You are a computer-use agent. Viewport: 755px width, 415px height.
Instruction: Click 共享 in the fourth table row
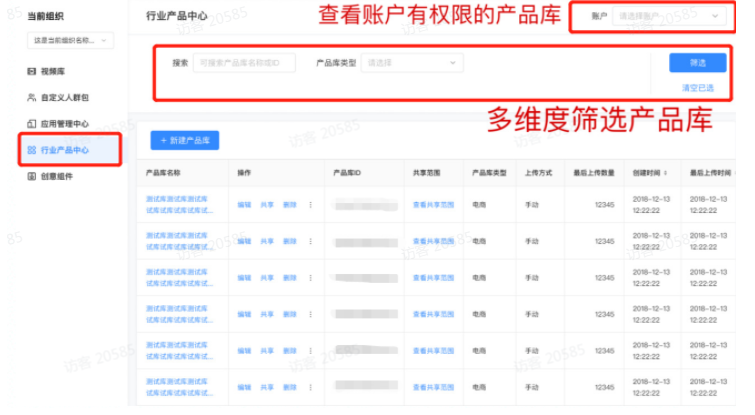coord(267,314)
